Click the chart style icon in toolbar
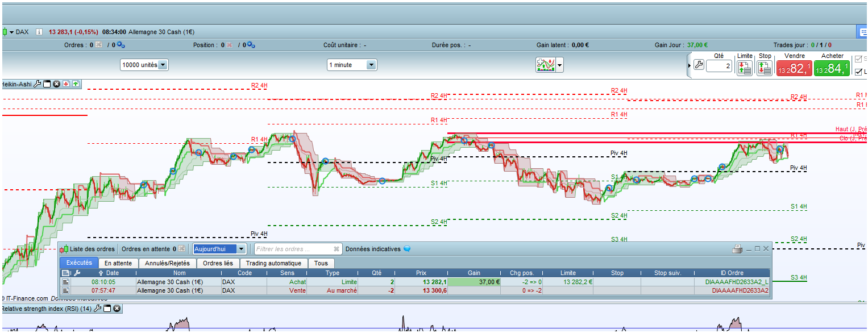Image resolution: width=868 pixels, height=333 pixels. (x=546, y=65)
